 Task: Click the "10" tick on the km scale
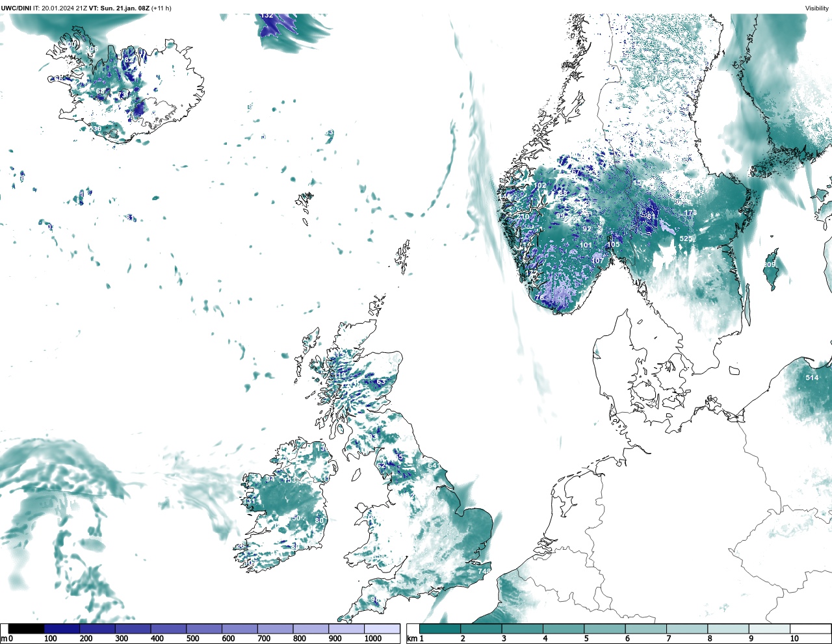(794, 639)
